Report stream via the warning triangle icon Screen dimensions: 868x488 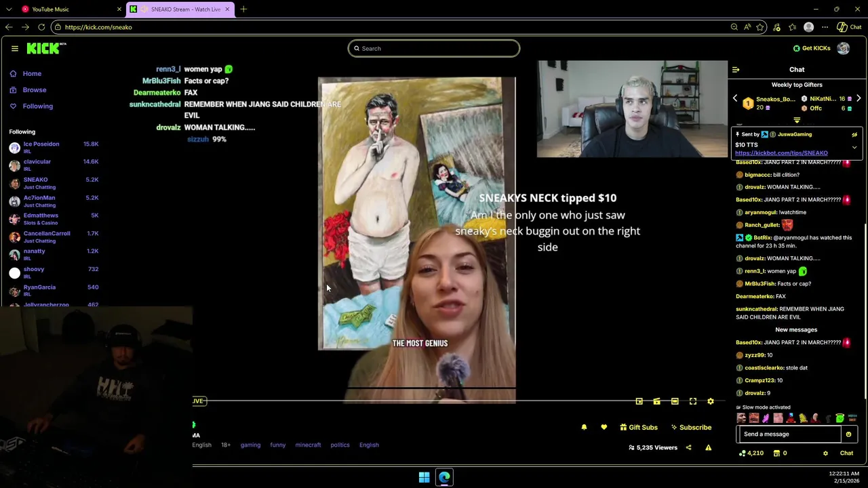click(708, 447)
